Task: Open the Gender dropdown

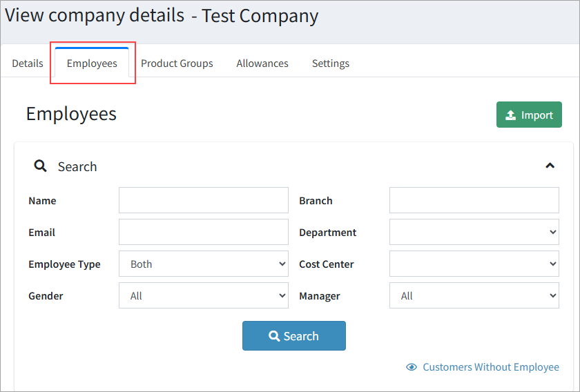Action: (204, 295)
